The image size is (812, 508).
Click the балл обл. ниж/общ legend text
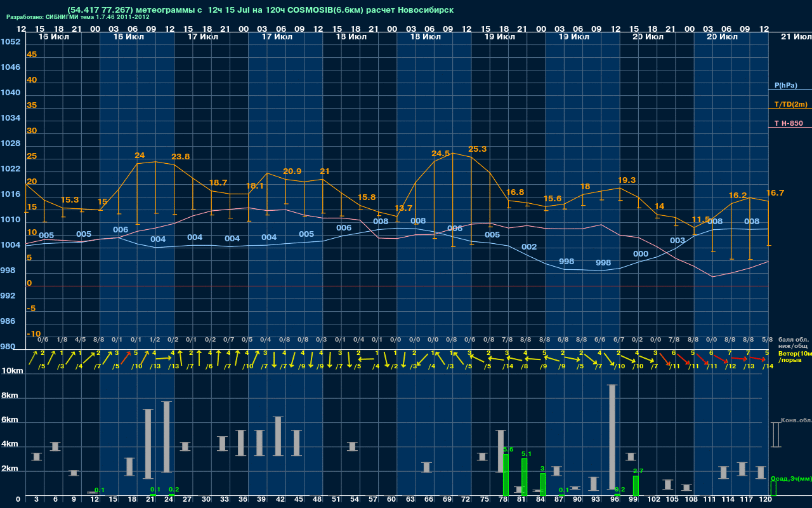pos(792,343)
